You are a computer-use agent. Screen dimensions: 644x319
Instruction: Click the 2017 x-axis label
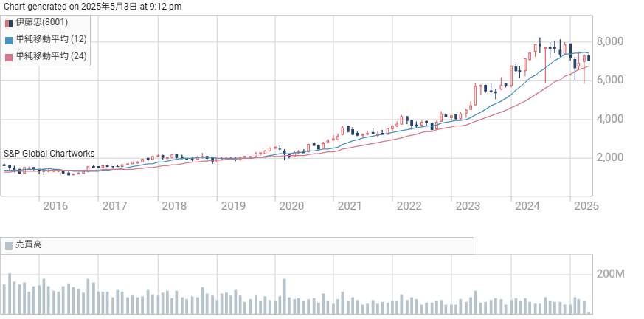(114, 205)
